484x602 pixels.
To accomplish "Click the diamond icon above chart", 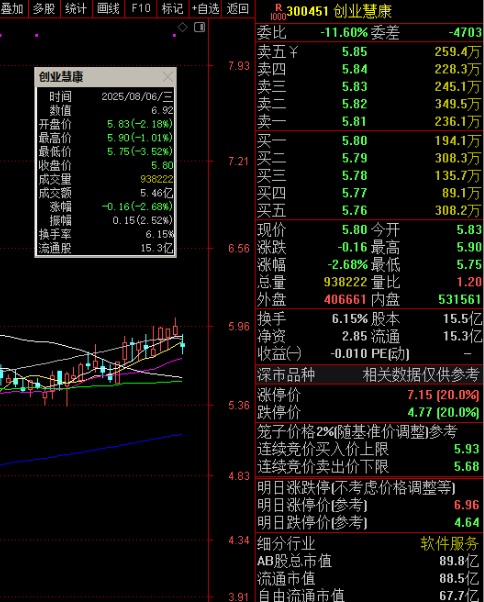I will (x=182, y=27).
